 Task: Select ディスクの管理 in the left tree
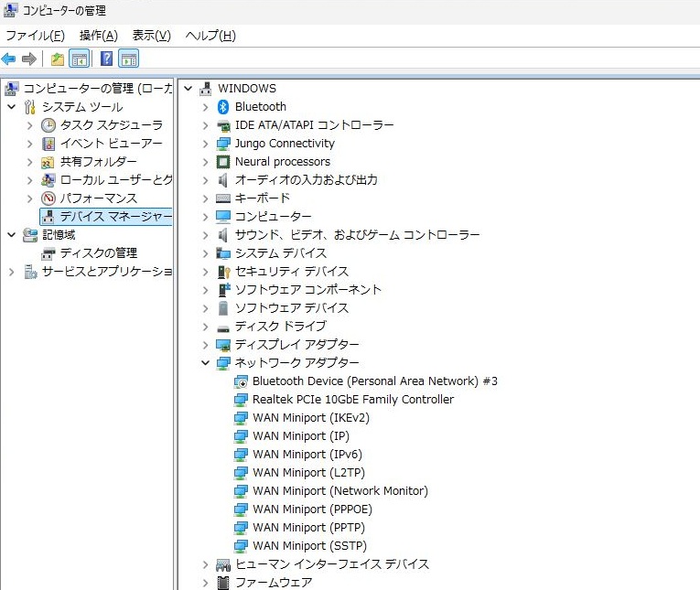tap(98, 253)
